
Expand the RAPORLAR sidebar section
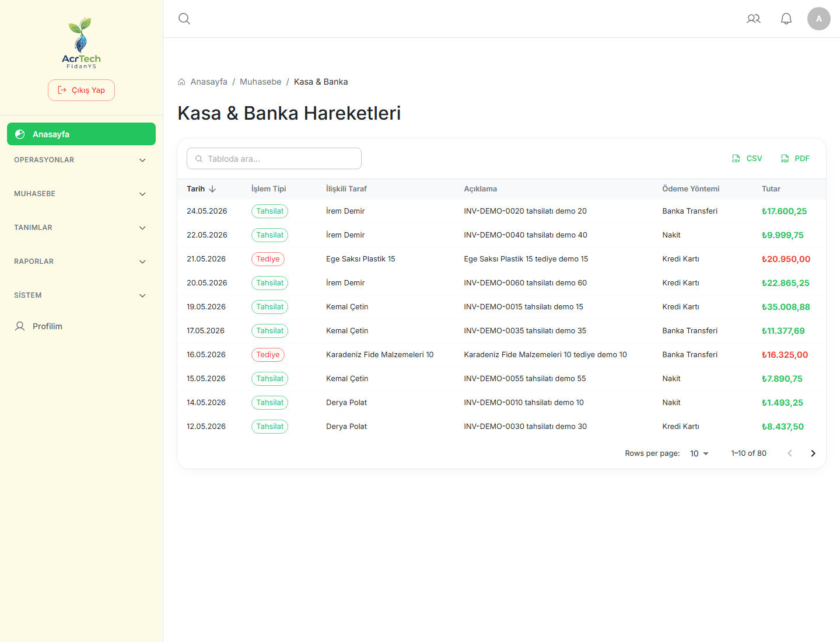pos(81,261)
